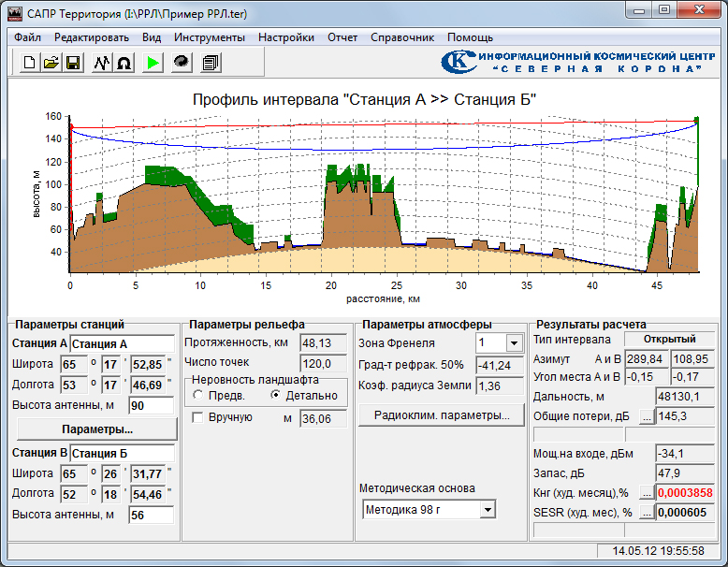Click the profile chart title text
Screen dimensions: 728x567
(x=364, y=99)
